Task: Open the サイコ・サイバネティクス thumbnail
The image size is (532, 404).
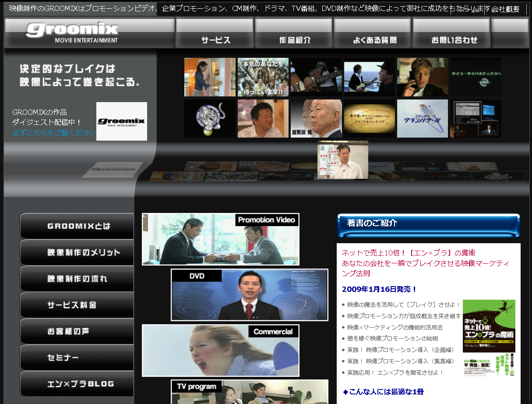Action: pos(476,77)
